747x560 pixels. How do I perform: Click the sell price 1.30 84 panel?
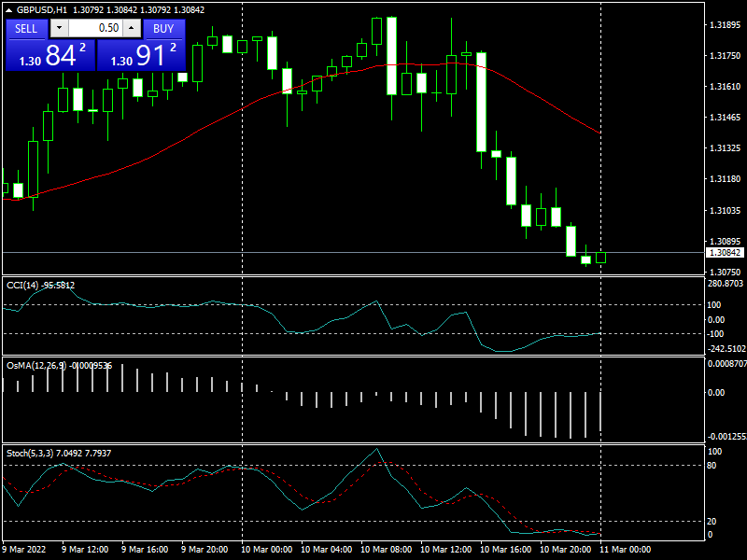pos(50,55)
